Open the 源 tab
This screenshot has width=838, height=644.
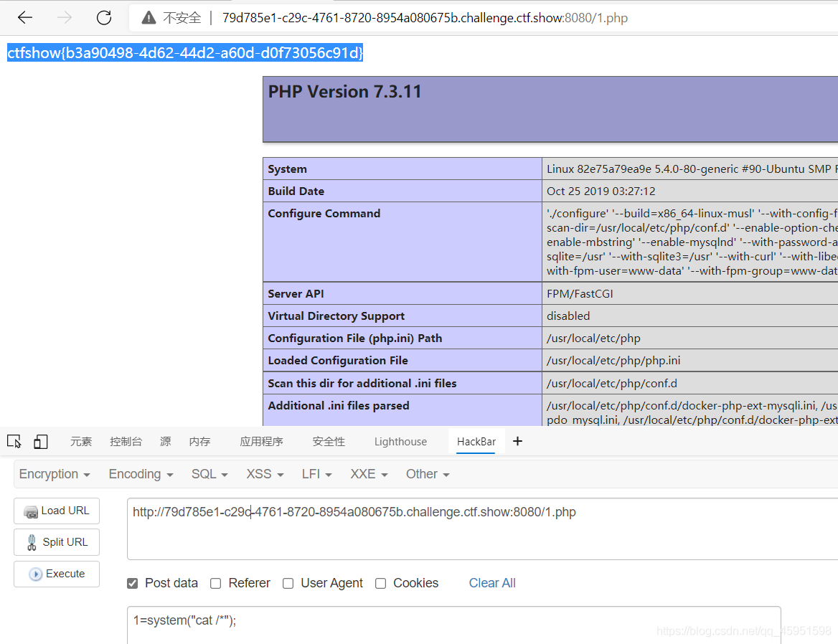coord(166,442)
